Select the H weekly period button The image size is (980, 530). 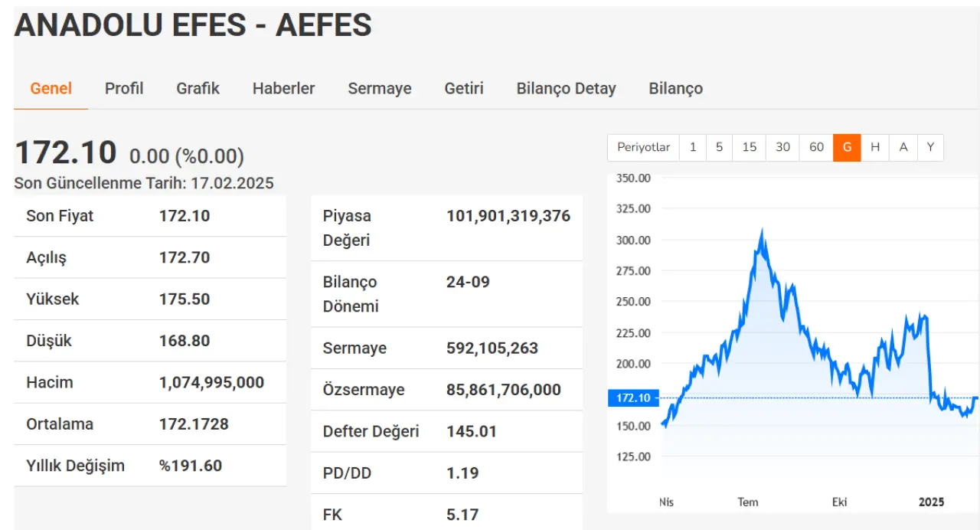875,147
